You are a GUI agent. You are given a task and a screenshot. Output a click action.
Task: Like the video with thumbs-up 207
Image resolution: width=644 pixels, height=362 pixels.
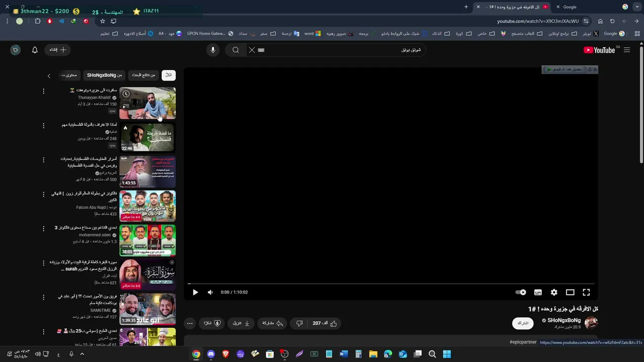pos(325,323)
